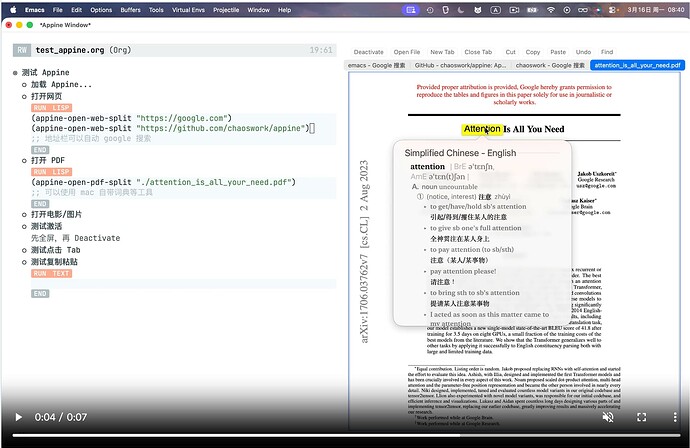Screen dimensions: 690x448
Task: Open the Virtual Envs menu
Action: 188,10
